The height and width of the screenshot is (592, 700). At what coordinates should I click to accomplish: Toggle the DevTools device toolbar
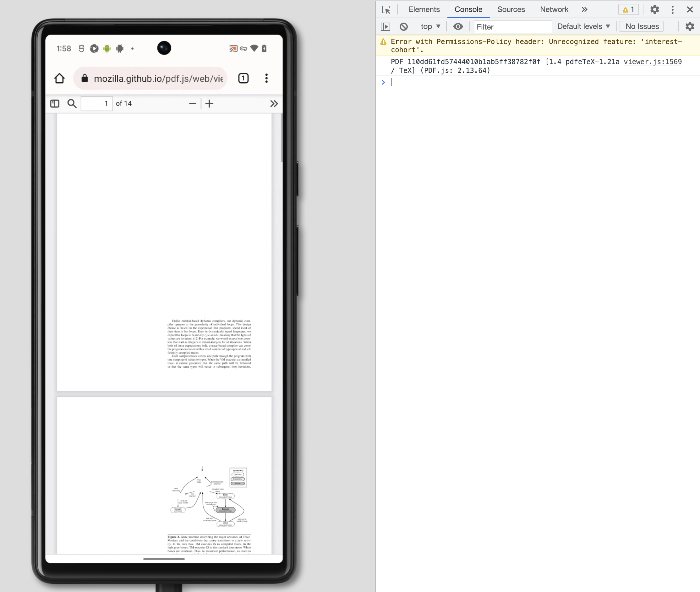tap(385, 26)
